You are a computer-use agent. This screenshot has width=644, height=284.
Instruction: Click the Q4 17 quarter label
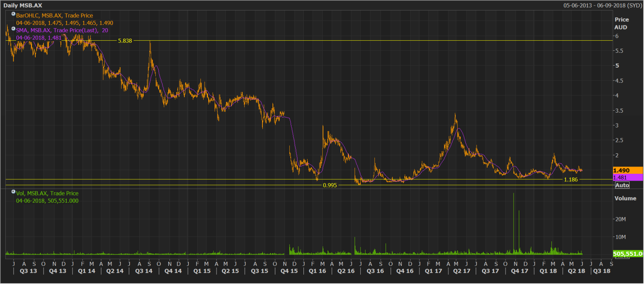(x=520, y=271)
